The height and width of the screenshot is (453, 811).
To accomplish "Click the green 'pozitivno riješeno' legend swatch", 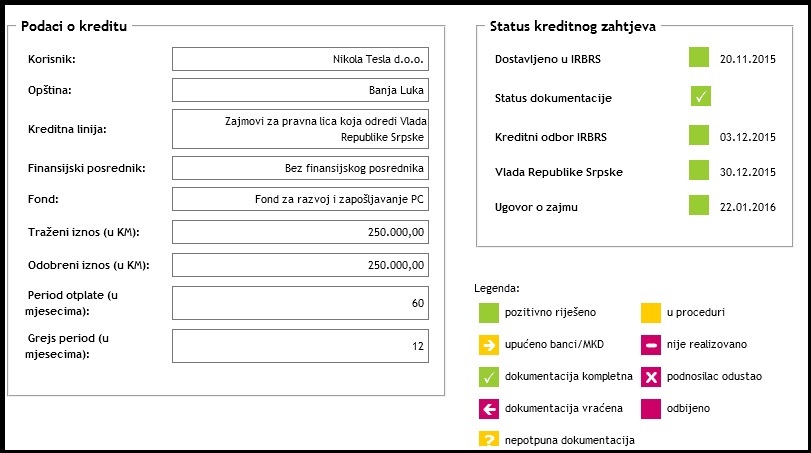I will pyautogui.click(x=489, y=313).
